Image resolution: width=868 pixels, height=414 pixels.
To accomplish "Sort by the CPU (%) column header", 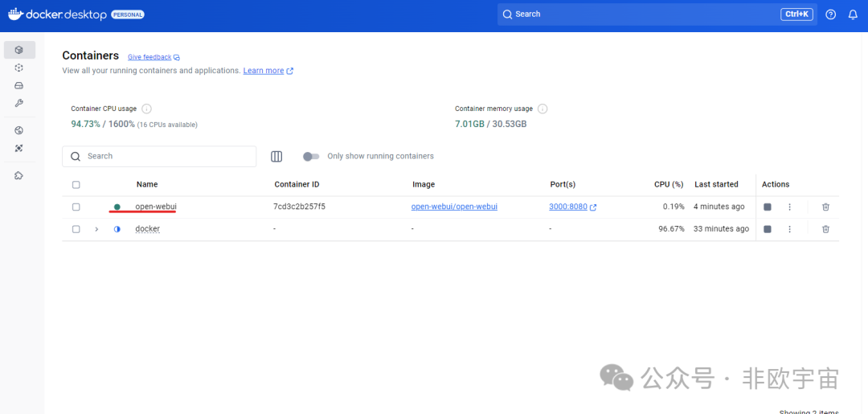I will (x=669, y=184).
